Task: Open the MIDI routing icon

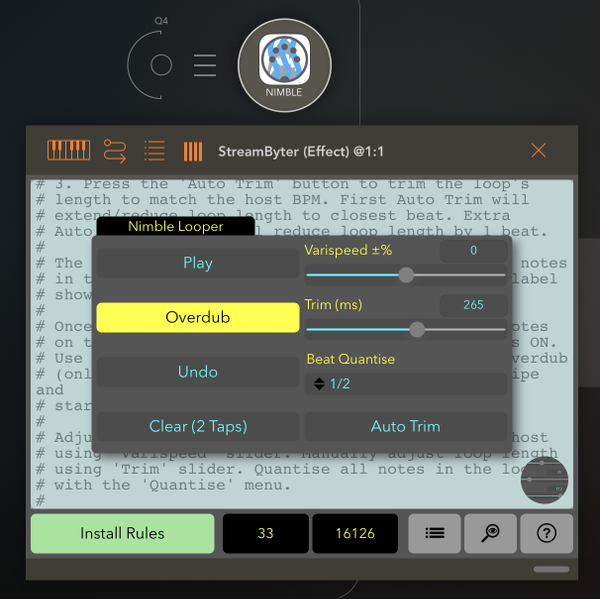Action: coord(115,151)
